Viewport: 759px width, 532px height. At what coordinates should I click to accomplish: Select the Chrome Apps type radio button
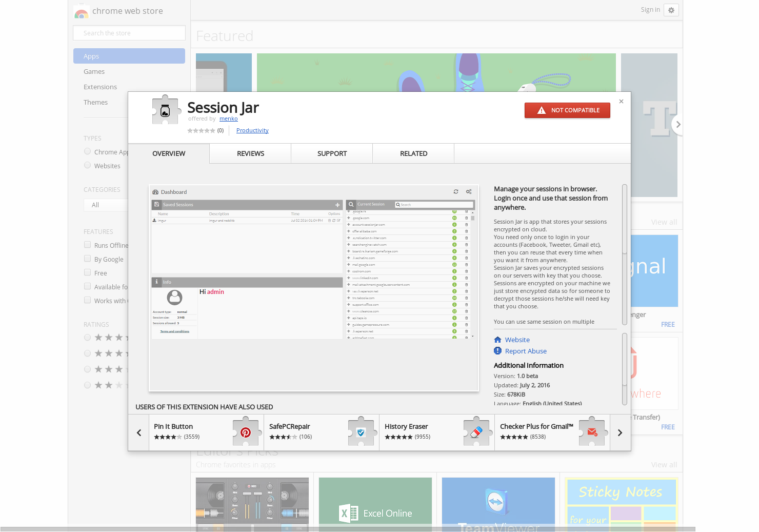click(x=87, y=151)
